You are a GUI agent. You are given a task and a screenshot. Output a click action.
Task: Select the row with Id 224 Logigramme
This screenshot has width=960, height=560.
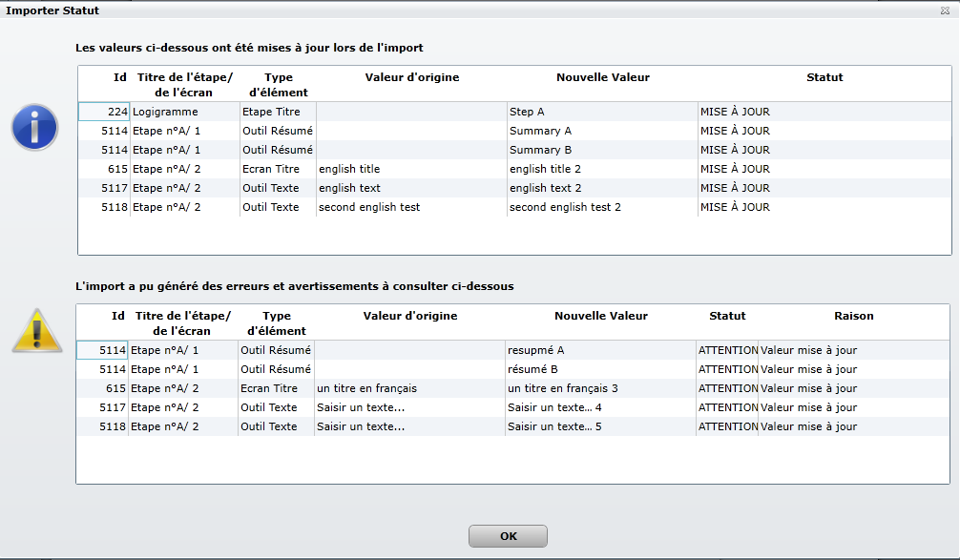(x=514, y=112)
